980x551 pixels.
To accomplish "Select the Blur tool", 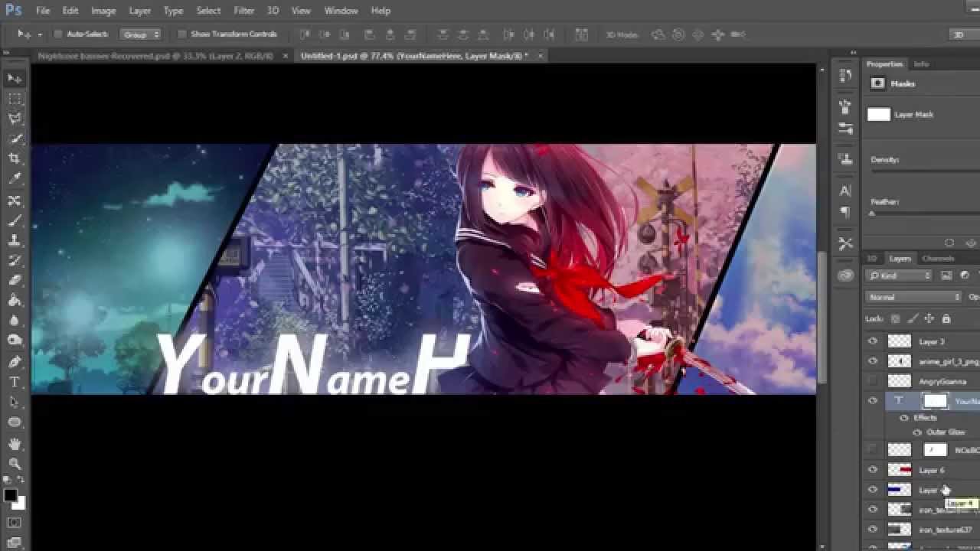I will 15,321.
